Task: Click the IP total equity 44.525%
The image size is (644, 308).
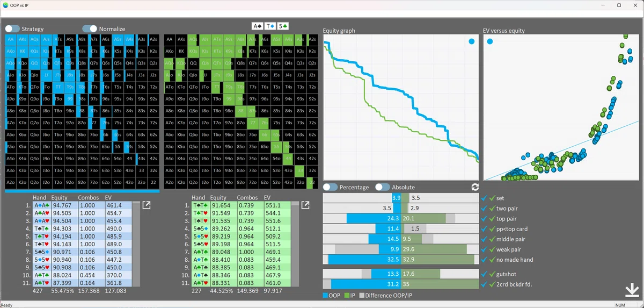Action: tap(222, 291)
